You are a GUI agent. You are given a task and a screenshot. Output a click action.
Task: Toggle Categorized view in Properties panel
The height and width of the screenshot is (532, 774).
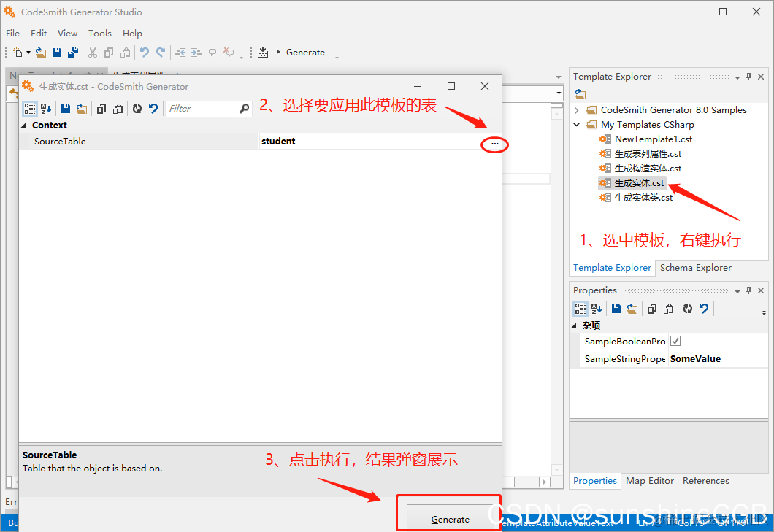(x=580, y=309)
